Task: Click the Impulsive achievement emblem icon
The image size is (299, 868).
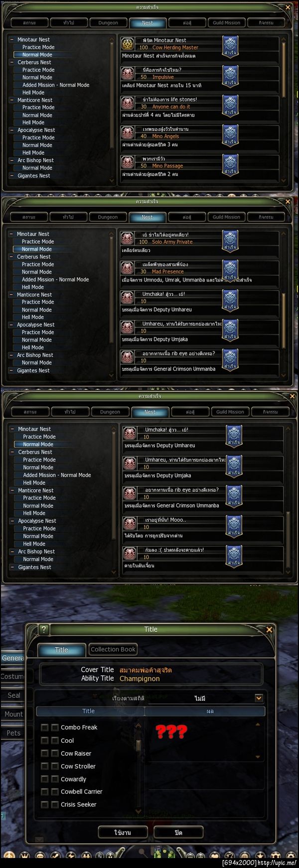Action: click(x=128, y=73)
